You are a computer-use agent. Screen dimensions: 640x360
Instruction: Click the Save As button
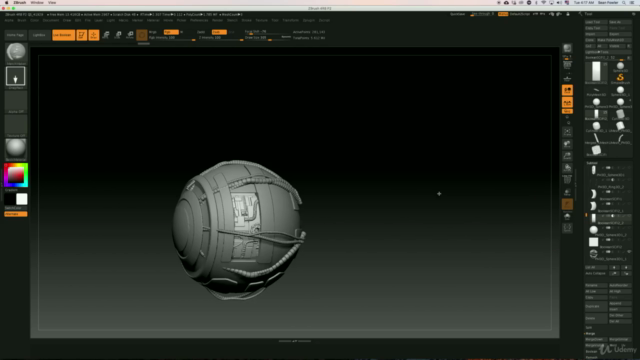point(620,22)
